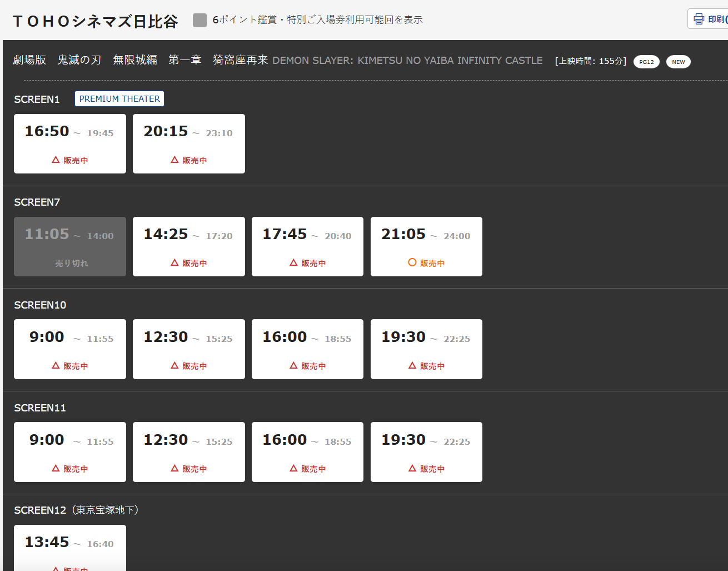Viewport: 728px width, 571px height.
Task: Click the SCREEN11 heading
Action: coord(40,408)
